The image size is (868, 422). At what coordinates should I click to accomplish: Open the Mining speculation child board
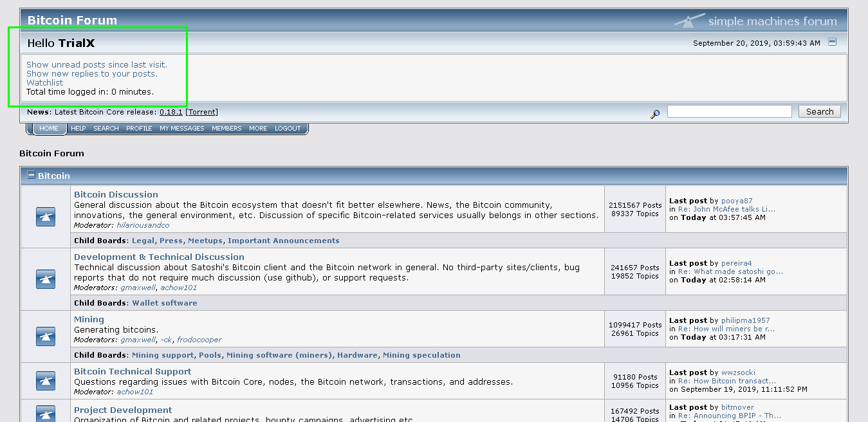click(421, 355)
